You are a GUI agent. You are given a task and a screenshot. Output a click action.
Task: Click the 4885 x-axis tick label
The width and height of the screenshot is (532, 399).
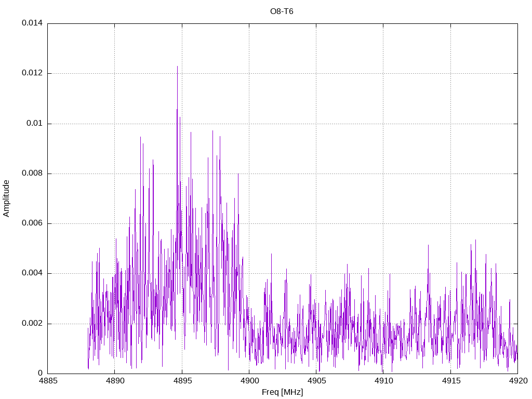click(47, 381)
